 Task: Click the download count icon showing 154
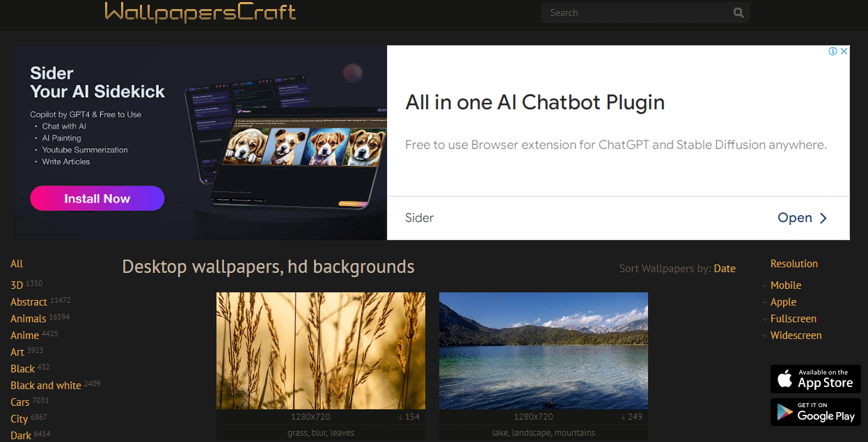pos(401,417)
